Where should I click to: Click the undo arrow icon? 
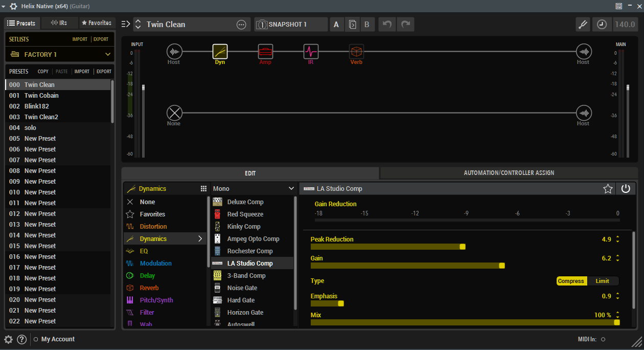(x=387, y=25)
